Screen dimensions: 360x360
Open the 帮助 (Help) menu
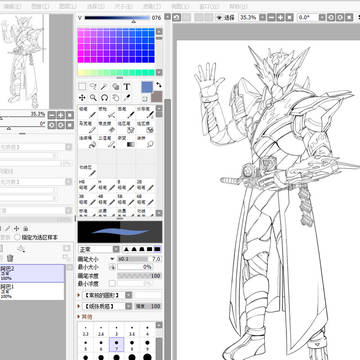tap(239, 6)
